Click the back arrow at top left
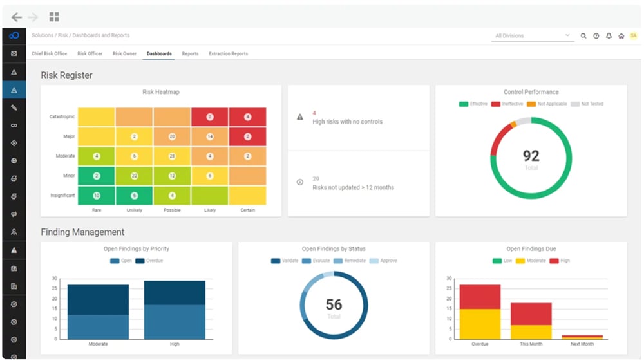The image size is (644, 363). (x=17, y=17)
